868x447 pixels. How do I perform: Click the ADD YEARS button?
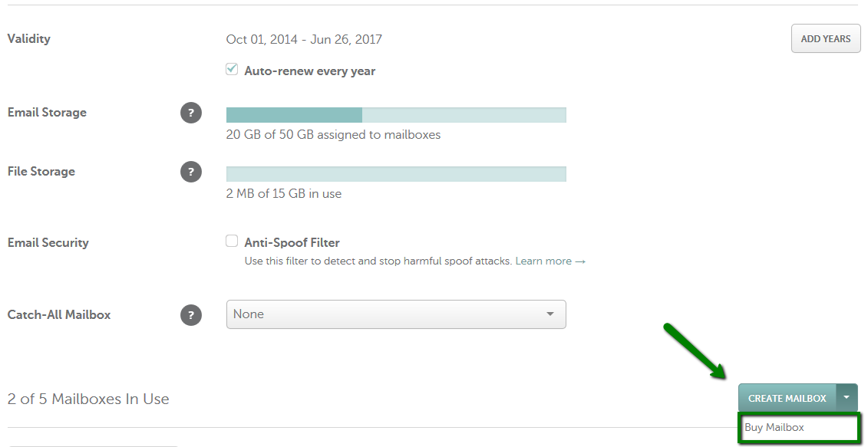pos(826,39)
